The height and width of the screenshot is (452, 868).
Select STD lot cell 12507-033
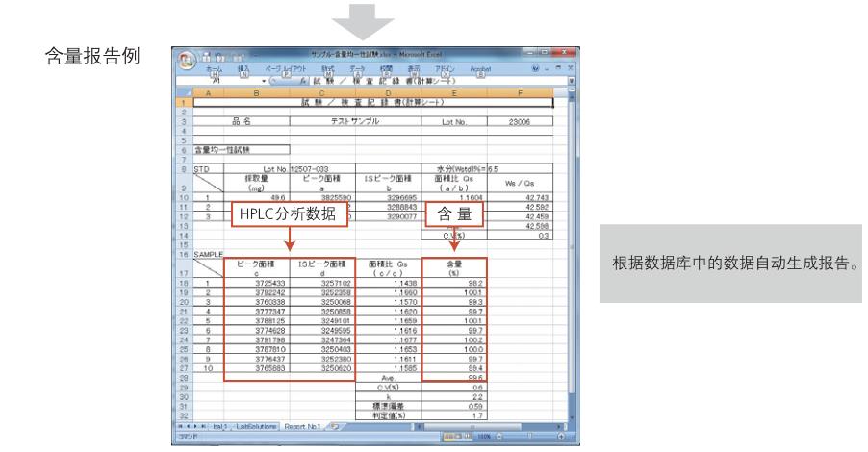click(x=322, y=169)
